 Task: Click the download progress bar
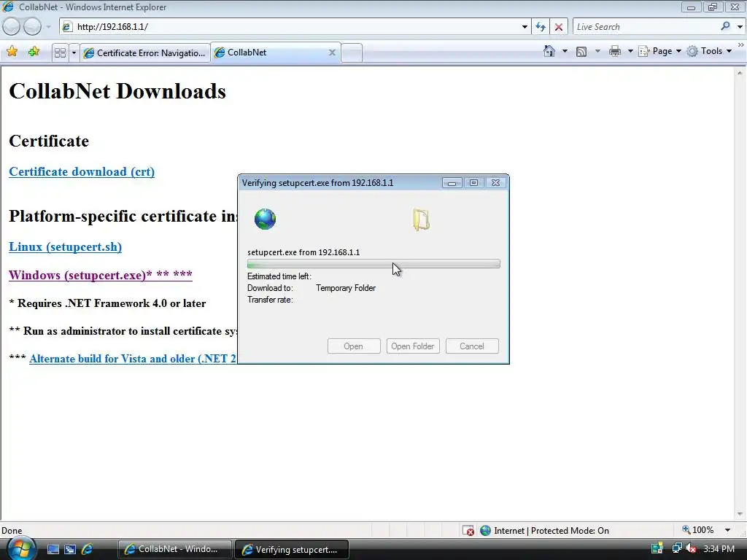pyautogui.click(x=373, y=264)
